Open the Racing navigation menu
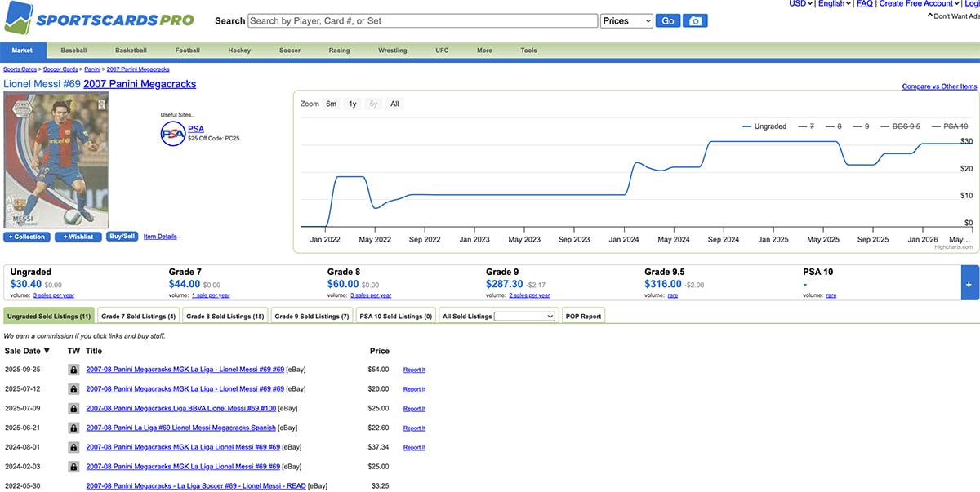980x492 pixels. [x=340, y=51]
